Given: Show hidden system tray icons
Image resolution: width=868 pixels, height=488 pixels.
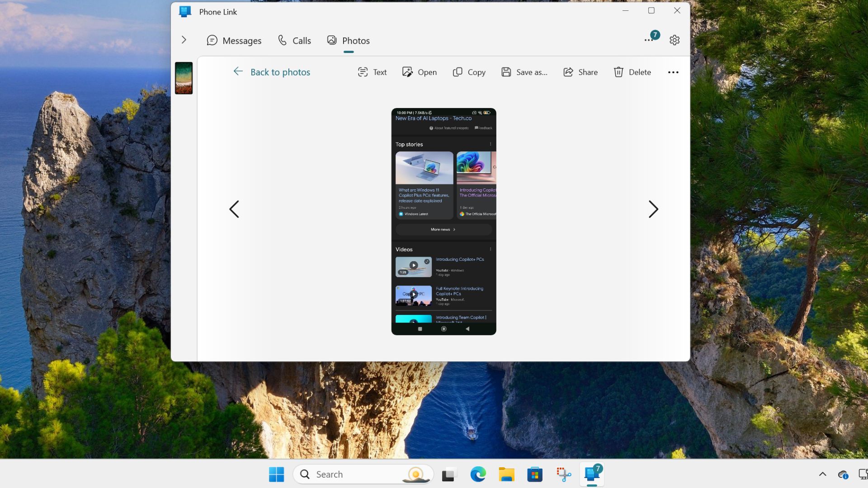Looking at the screenshot, I should pos(822,474).
